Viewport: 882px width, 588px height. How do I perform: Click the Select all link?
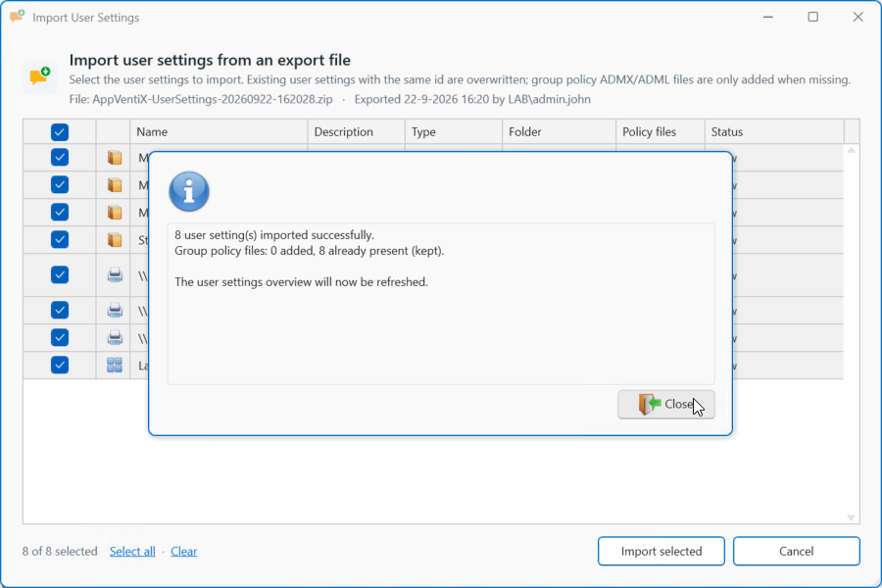pyautogui.click(x=132, y=552)
